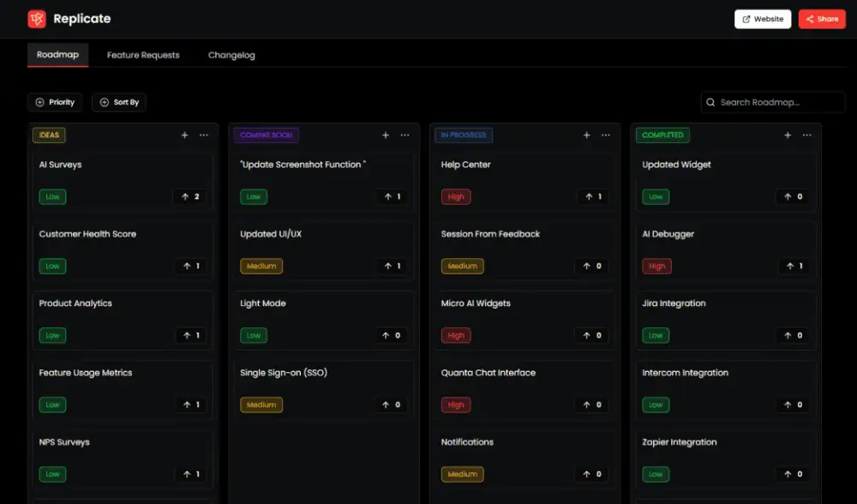857x504 pixels.
Task: Upvote the AI Surveys card
Action: [x=190, y=197]
